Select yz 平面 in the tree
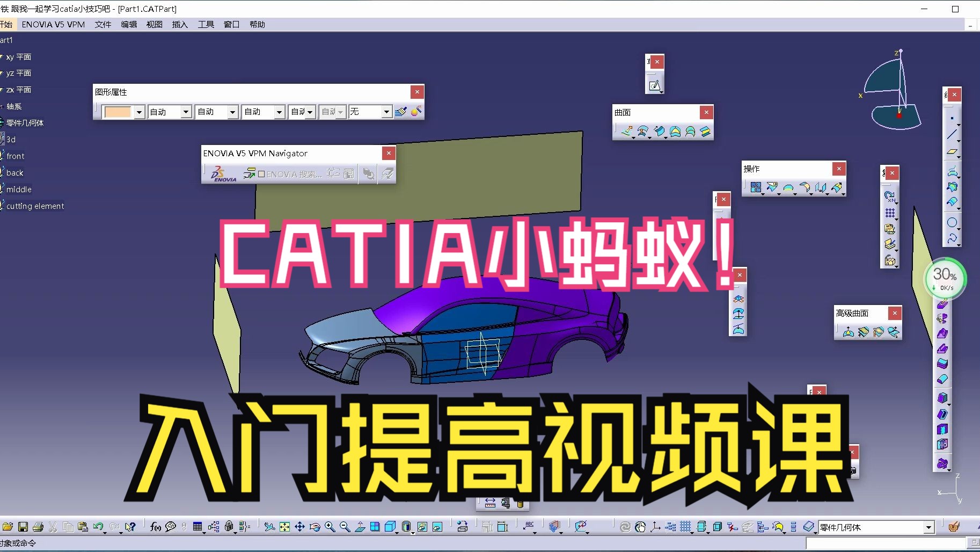The width and height of the screenshot is (980, 552). pyautogui.click(x=19, y=73)
